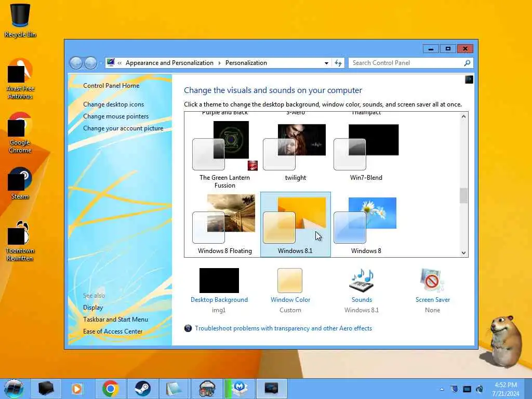The image size is (532, 399).
Task: Open the Sounds keyboard icon
Action: (362, 280)
